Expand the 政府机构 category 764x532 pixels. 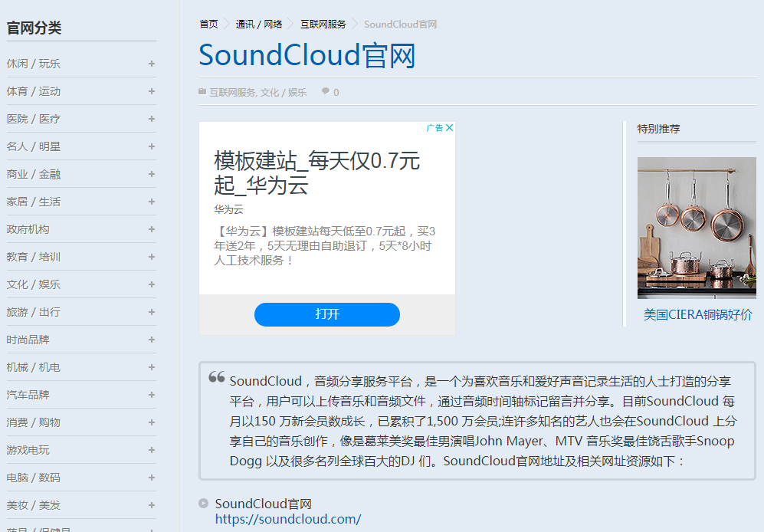(x=152, y=229)
